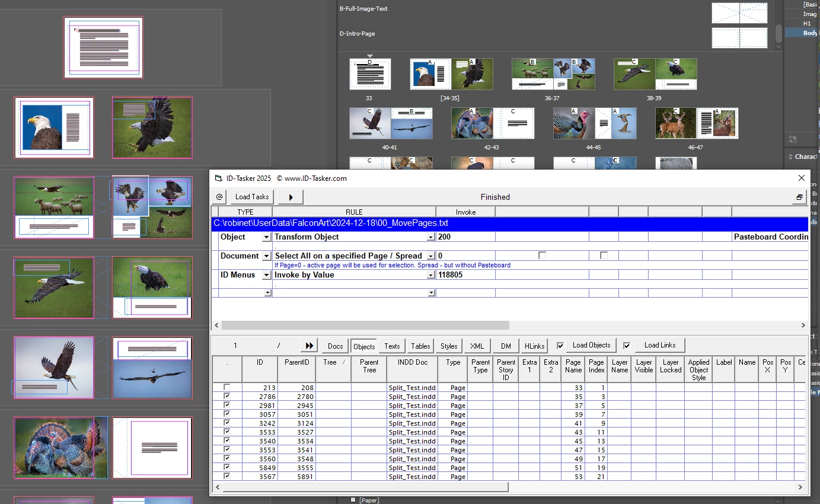Sort by the Tree column header
The height and width of the screenshot is (504, 820).
click(x=334, y=369)
